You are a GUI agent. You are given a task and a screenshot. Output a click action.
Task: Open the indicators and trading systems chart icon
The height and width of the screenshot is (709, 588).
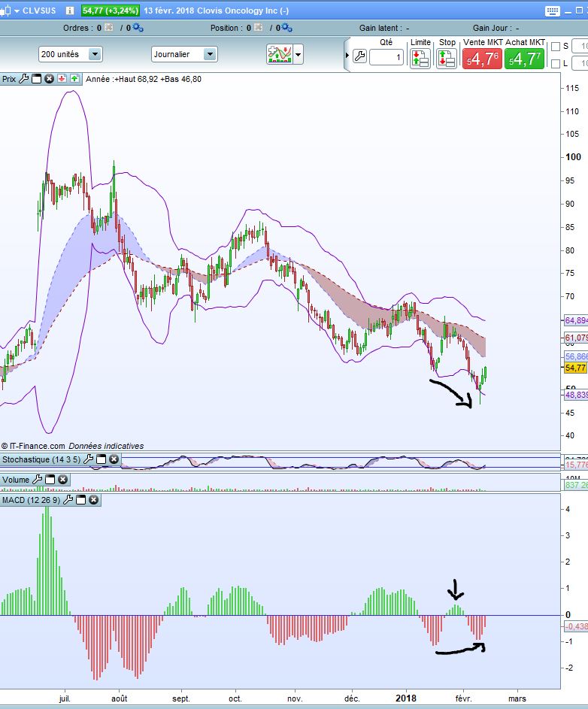pyautogui.click(x=280, y=54)
